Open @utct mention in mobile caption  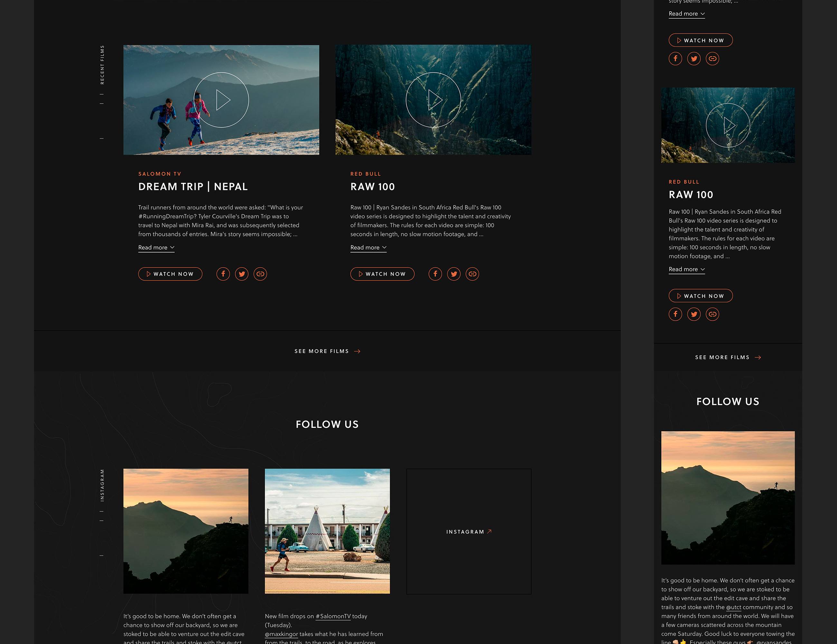(734, 607)
